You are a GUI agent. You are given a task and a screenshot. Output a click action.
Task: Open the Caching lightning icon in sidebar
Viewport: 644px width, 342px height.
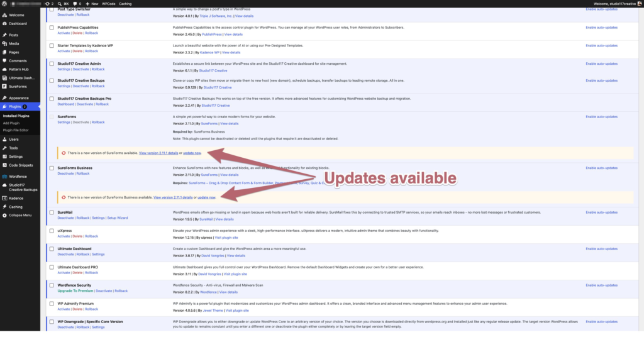click(x=4, y=207)
